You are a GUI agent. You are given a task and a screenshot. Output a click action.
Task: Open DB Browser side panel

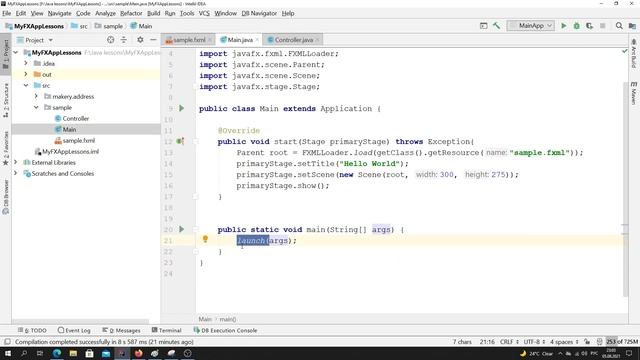(6, 197)
